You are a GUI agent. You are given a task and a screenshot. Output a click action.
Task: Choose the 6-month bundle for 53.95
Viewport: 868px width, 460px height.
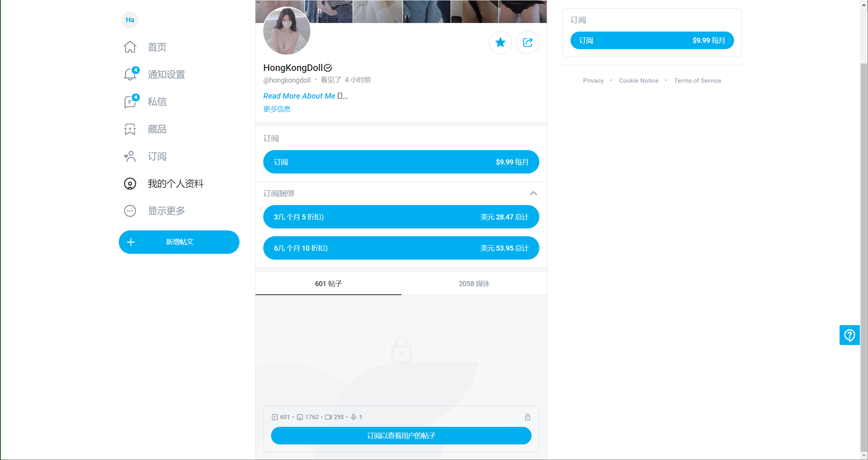401,248
